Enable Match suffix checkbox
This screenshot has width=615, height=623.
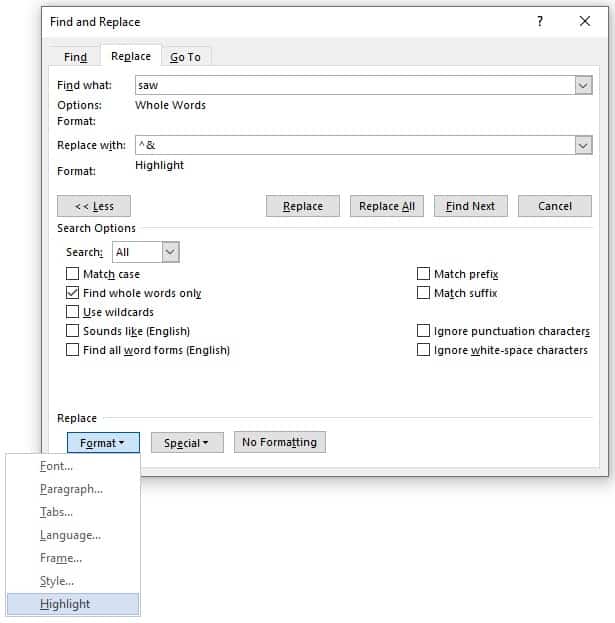coord(424,293)
